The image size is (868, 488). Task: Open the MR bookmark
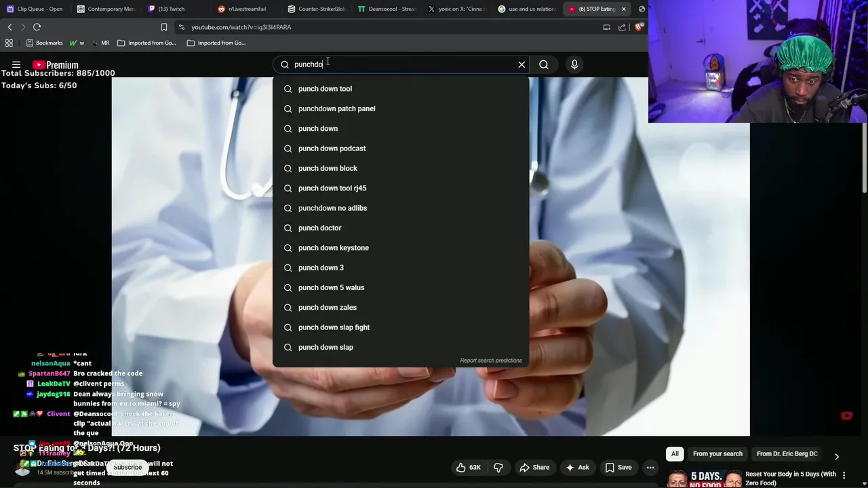[100, 43]
